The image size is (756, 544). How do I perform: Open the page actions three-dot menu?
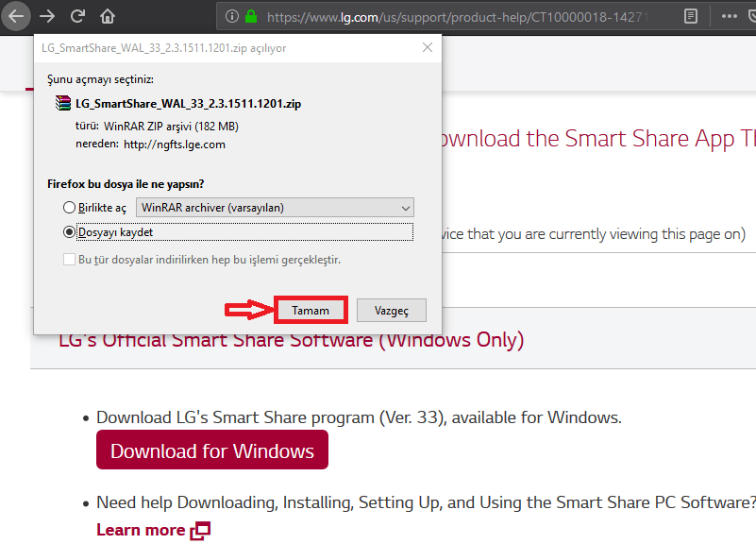[x=729, y=16]
